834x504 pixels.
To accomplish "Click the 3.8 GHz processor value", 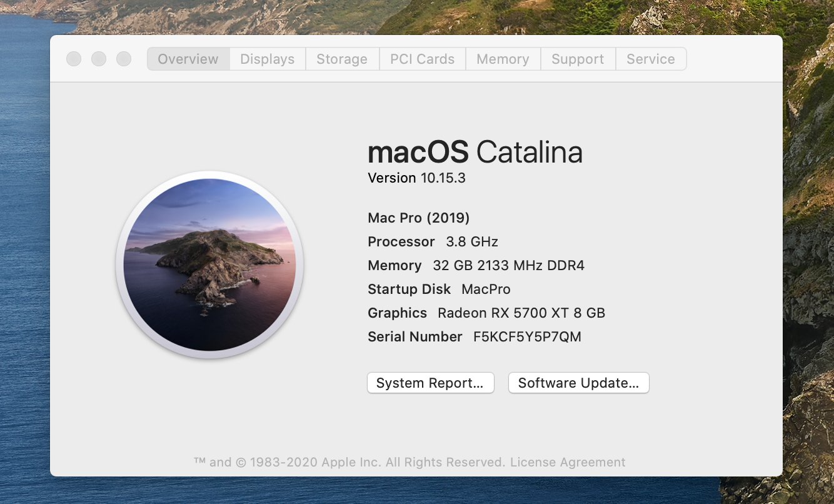I will point(472,242).
